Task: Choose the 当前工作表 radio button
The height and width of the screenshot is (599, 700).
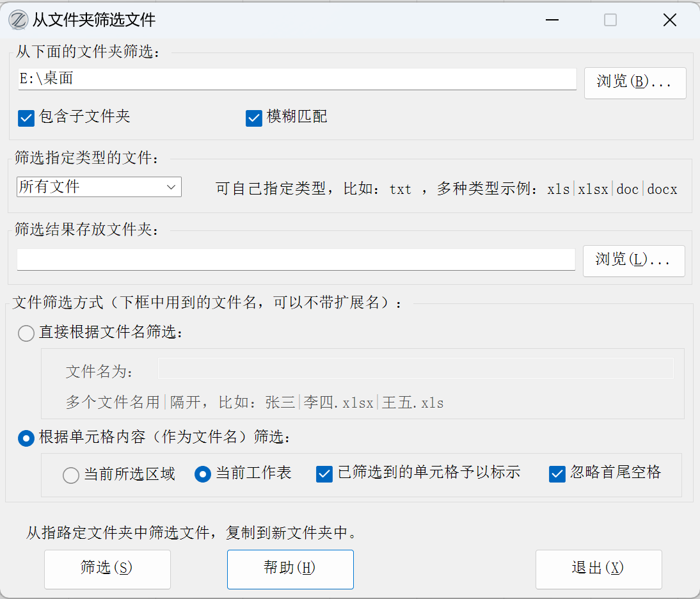Action: click(x=203, y=474)
